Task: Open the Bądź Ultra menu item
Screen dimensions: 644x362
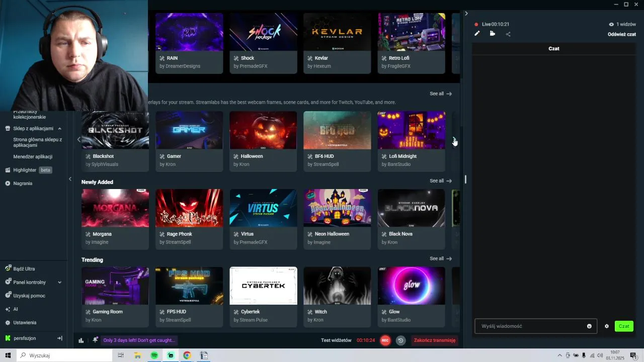Action: 24,269
